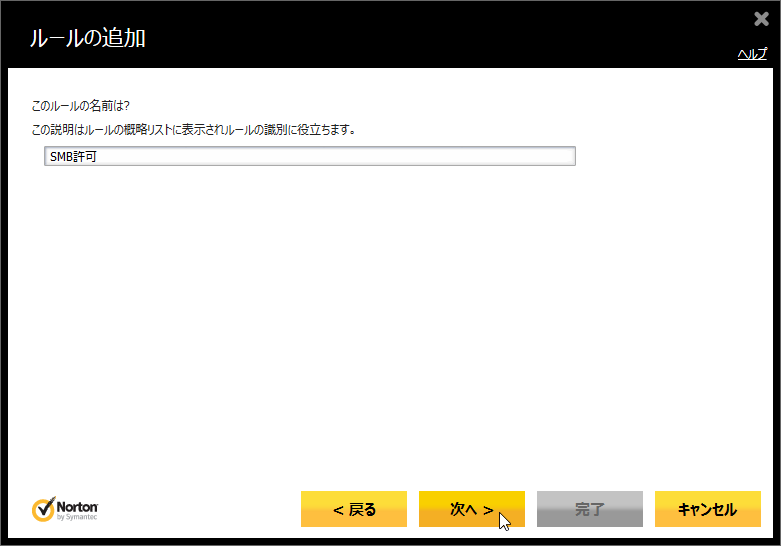The width and height of the screenshot is (781, 546).
Task: Click the Norton checkmark logo icon
Action: coord(42,509)
